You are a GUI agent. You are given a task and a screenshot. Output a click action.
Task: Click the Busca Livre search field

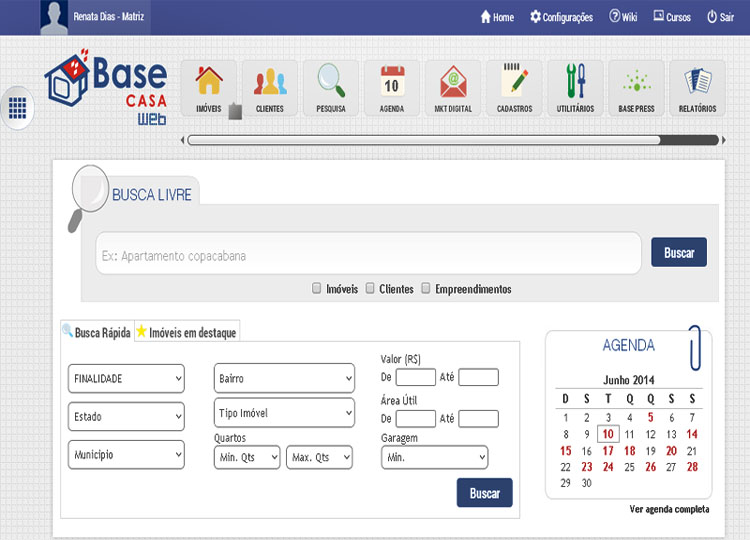(368, 253)
